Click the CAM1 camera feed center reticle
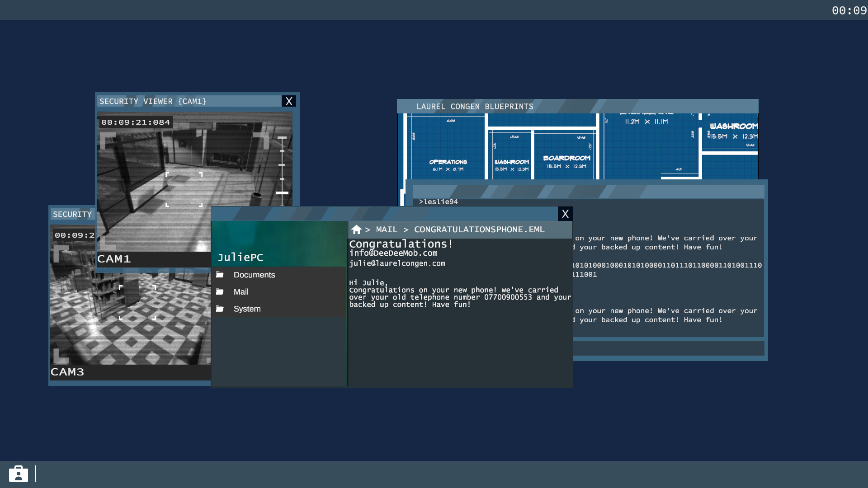Viewport: 868px width, 488px height. click(x=184, y=189)
